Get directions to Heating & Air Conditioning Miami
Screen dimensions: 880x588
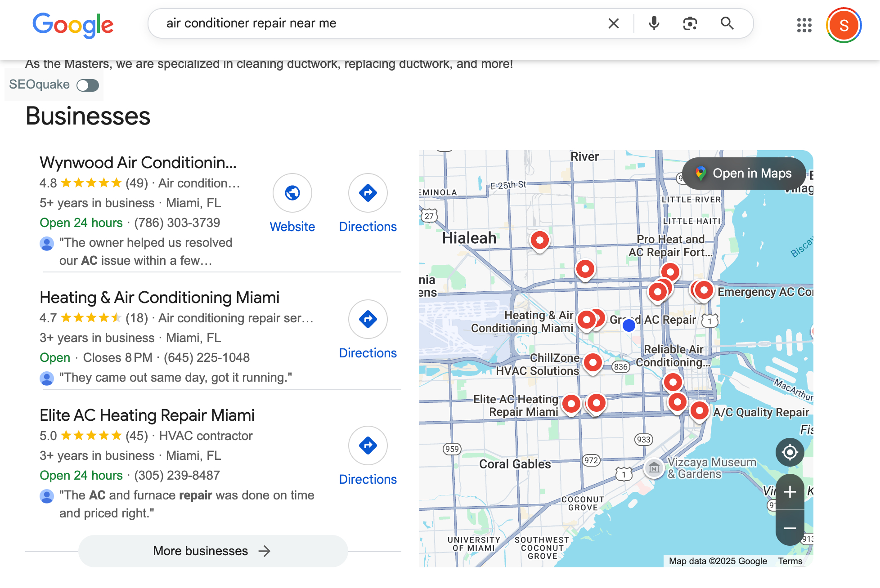coord(368,320)
